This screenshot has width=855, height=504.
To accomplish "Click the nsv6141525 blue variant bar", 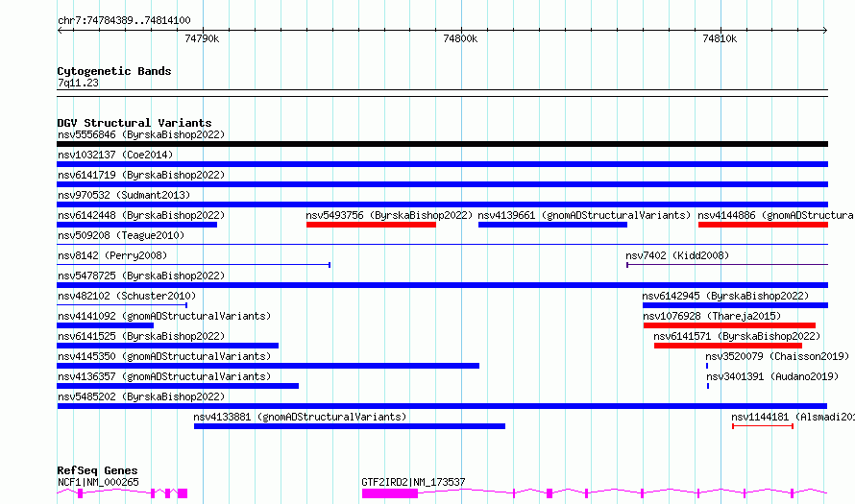I will 167,346.
